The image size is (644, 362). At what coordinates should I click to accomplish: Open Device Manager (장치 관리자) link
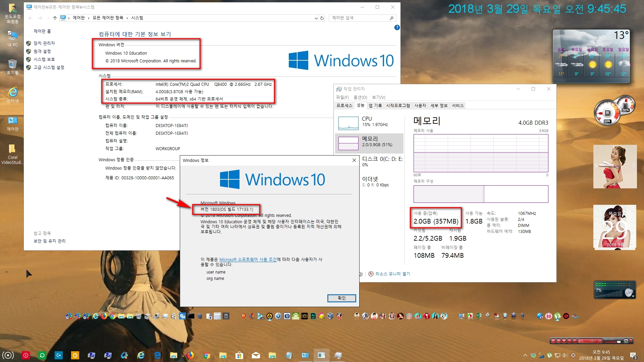tap(44, 43)
